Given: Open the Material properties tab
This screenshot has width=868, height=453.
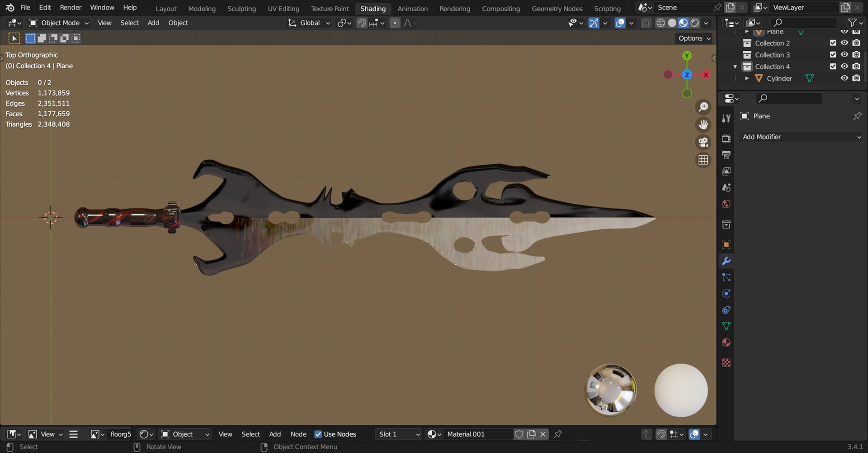Looking at the screenshot, I should 726,342.
